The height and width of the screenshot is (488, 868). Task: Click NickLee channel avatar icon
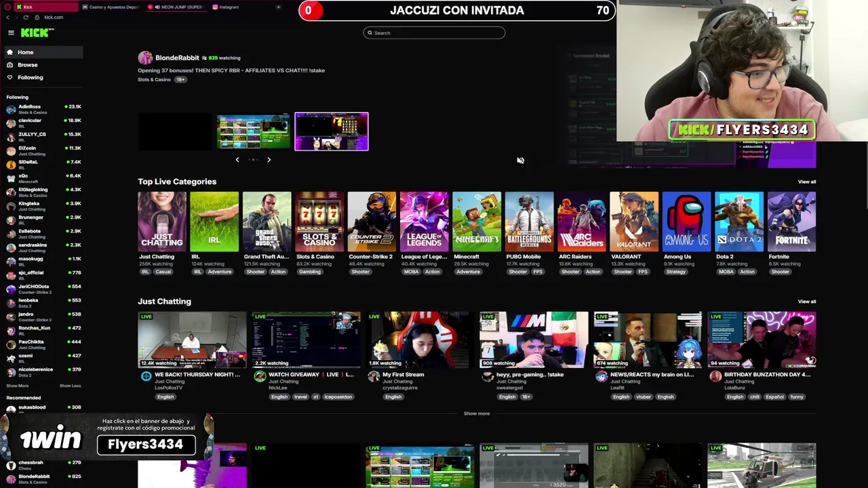pyautogui.click(x=260, y=377)
